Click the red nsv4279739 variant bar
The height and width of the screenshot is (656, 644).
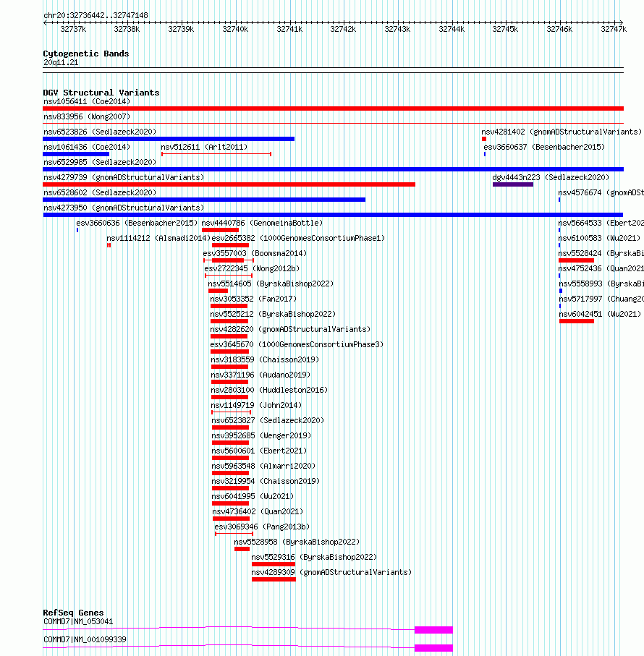click(229, 184)
